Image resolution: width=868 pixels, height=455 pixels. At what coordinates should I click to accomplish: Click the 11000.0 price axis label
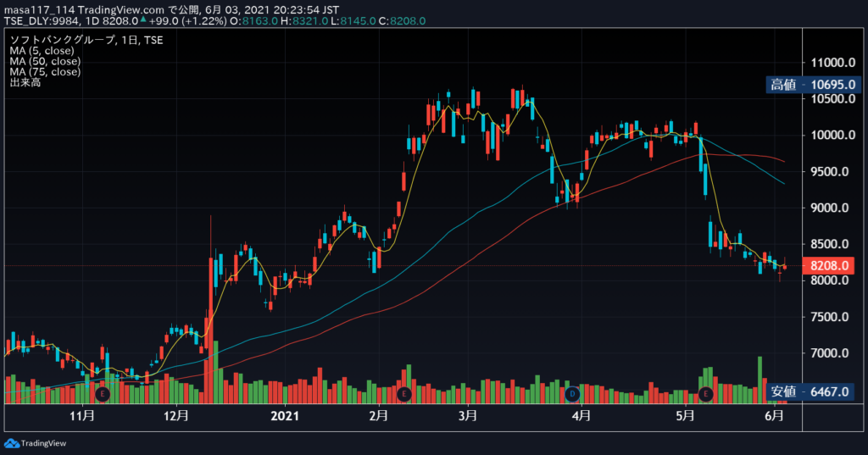833,63
